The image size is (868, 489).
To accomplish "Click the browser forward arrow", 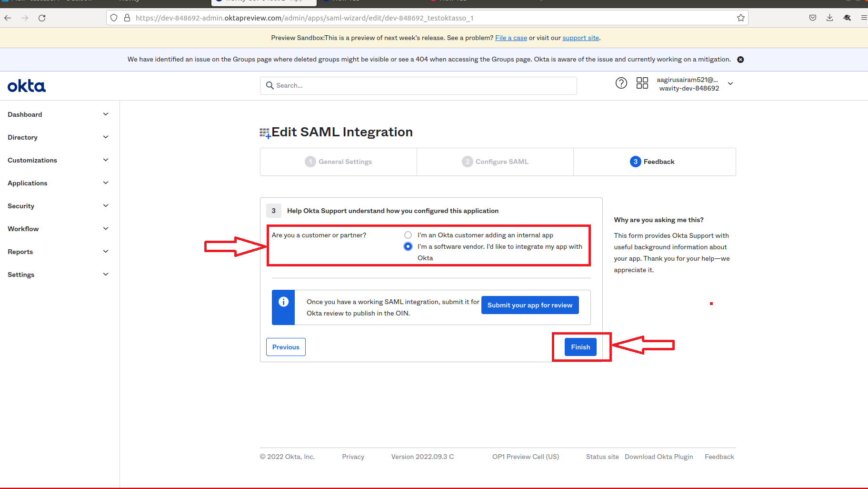I will [25, 18].
